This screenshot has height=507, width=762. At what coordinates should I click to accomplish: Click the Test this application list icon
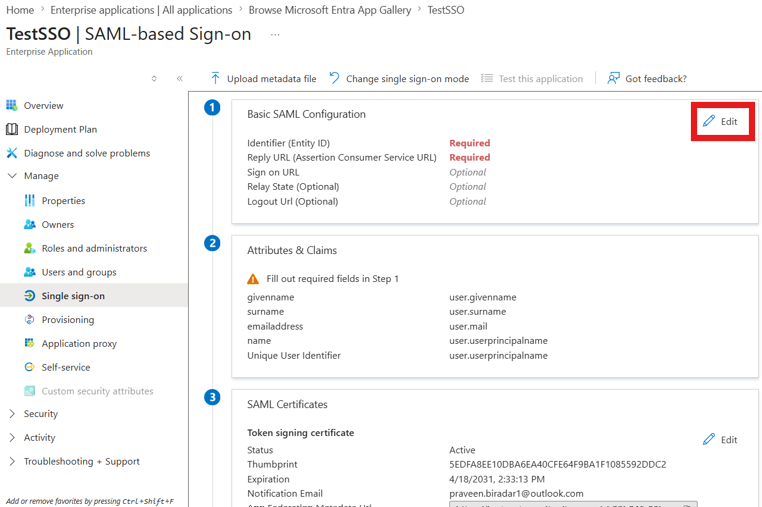tap(487, 78)
